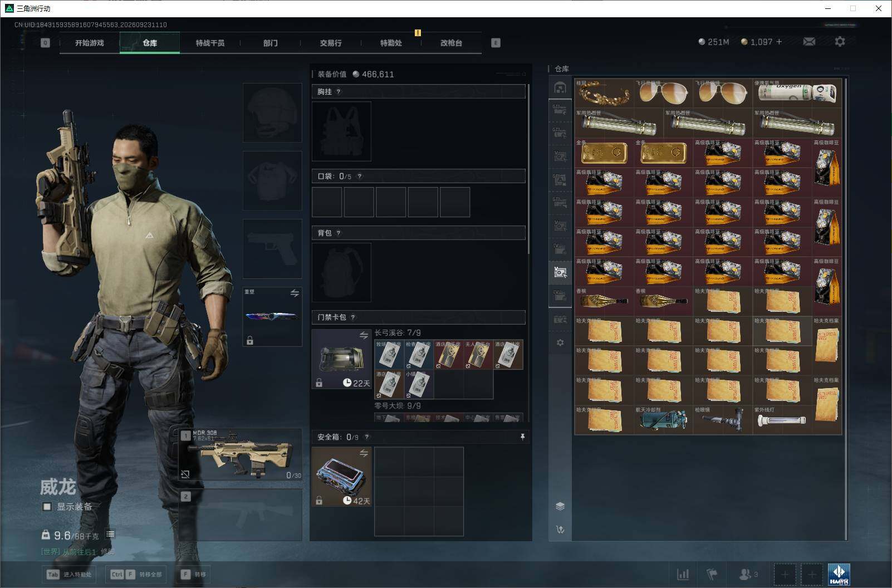Select the 航天冷却剂 item
This screenshot has height=588, width=892.
point(663,420)
